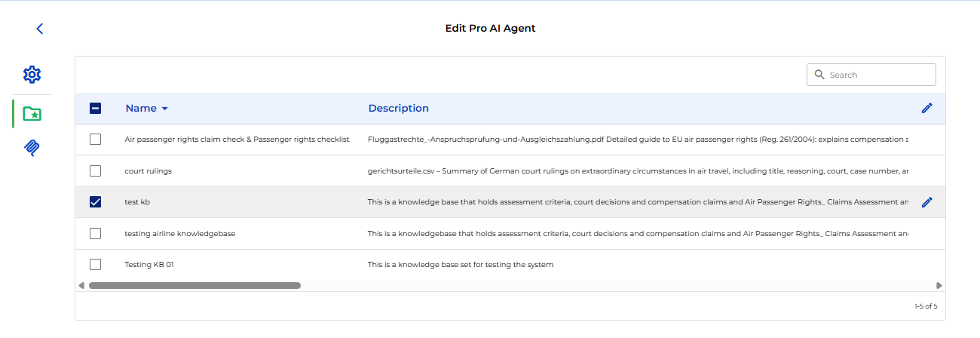Viewport: 980px width, 338px height.
Task: Click the right arrow of horizontal scrollbar
Action: click(x=939, y=286)
